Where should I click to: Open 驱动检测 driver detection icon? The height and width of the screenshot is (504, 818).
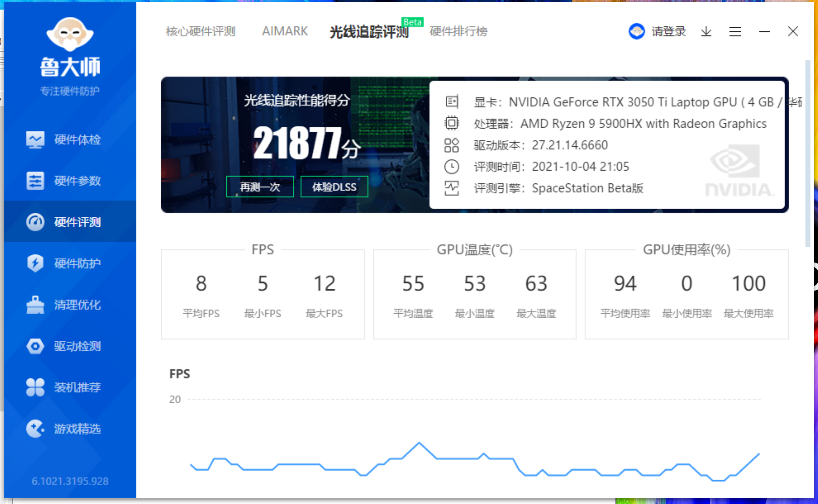35,346
